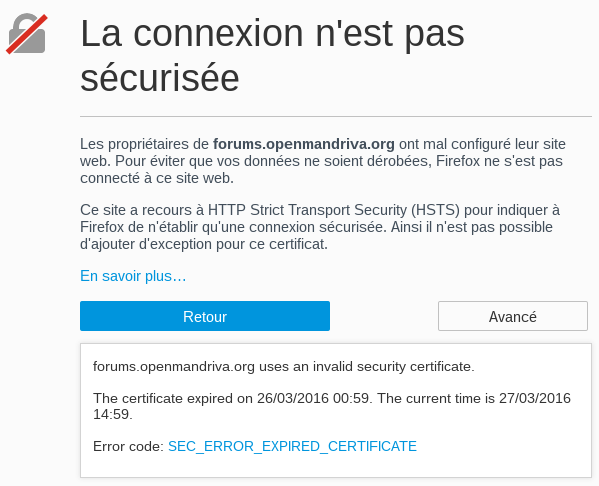Open the SEC_ERROR_EXPIRED_CERTIFICATE error code link
The width and height of the screenshot is (599, 486).
click(292, 446)
